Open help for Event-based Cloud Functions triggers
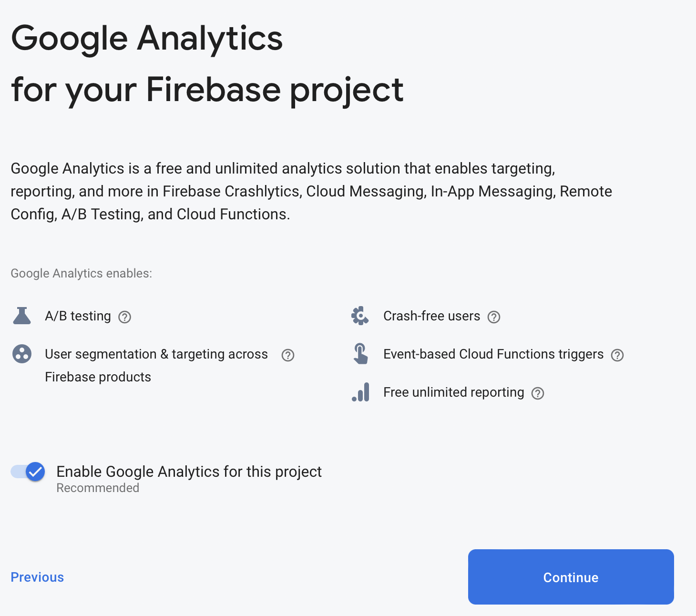This screenshot has height=616, width=696. 617,355
